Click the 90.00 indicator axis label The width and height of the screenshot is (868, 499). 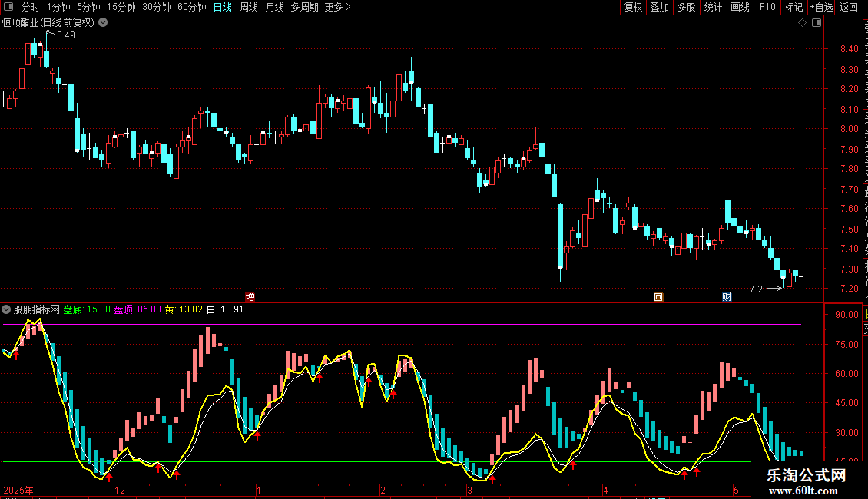(847, 314)
